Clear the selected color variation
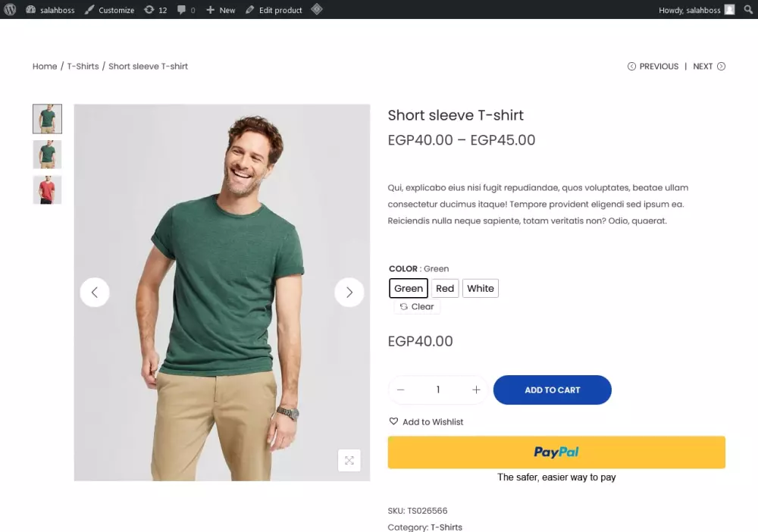 pos(417,306)
